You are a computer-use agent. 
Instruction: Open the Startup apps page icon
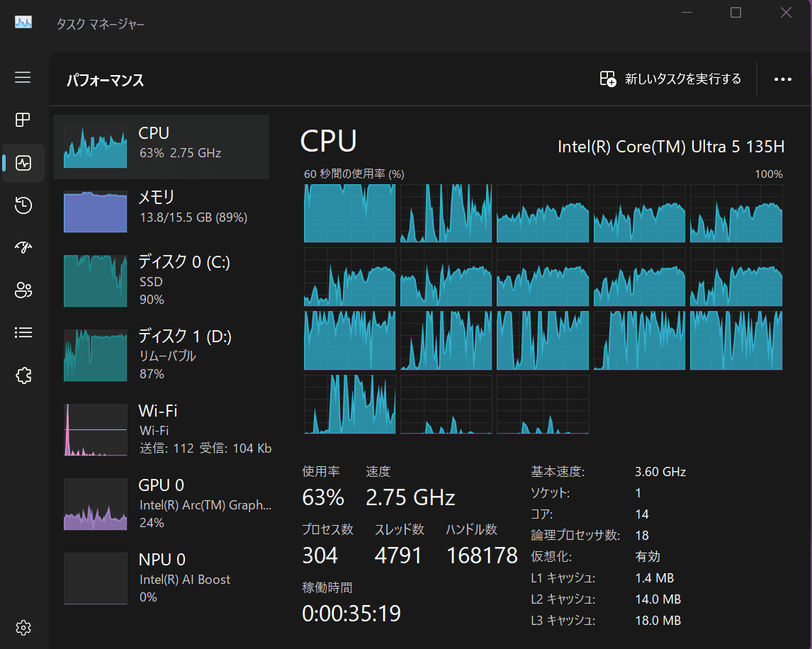[23, 247]
